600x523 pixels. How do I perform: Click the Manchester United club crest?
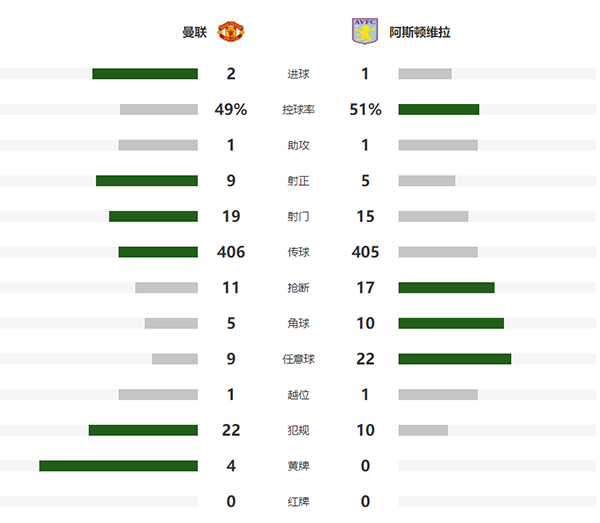tap(231, 31)
